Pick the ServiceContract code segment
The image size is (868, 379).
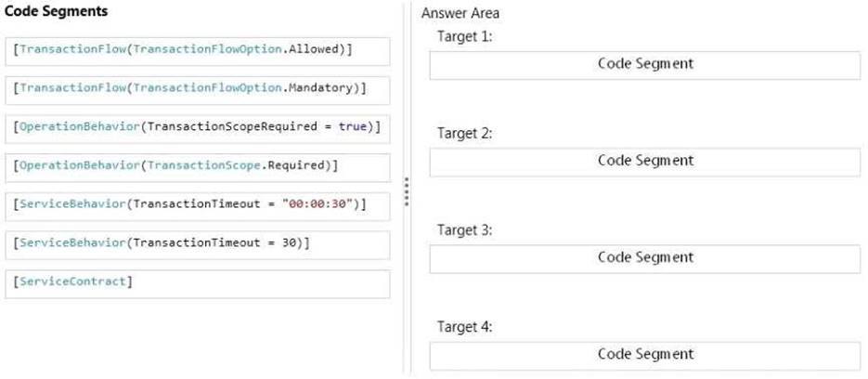tap(198, 283)
